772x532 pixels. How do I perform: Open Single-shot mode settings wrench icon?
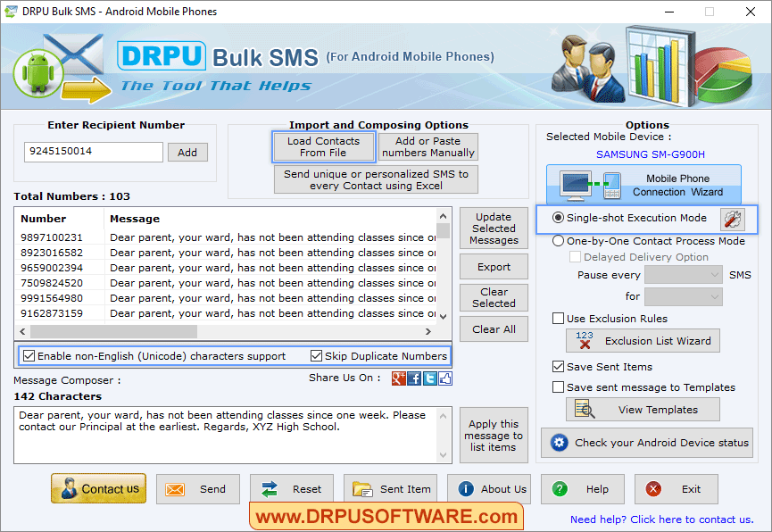click(732, 219)
